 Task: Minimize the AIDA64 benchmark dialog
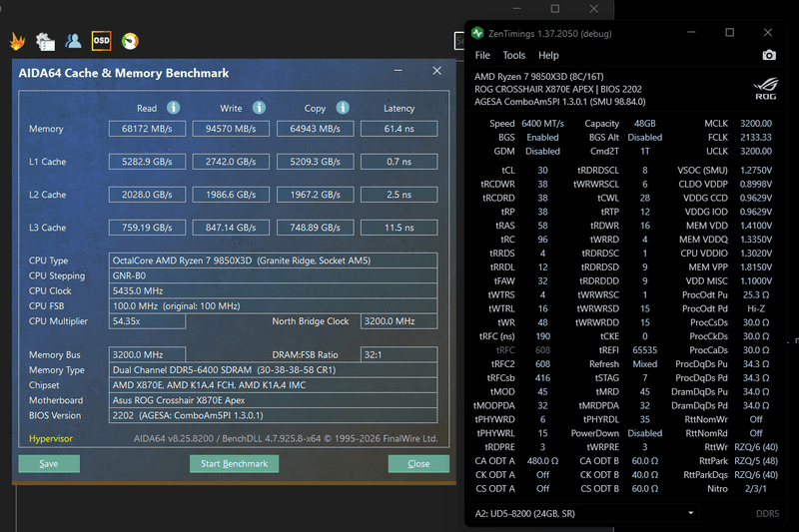coord(398,71)
